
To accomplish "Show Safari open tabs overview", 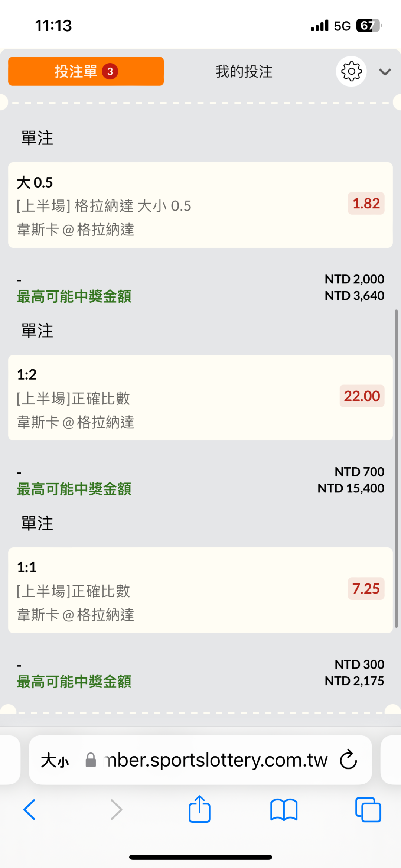I will 368,810.
